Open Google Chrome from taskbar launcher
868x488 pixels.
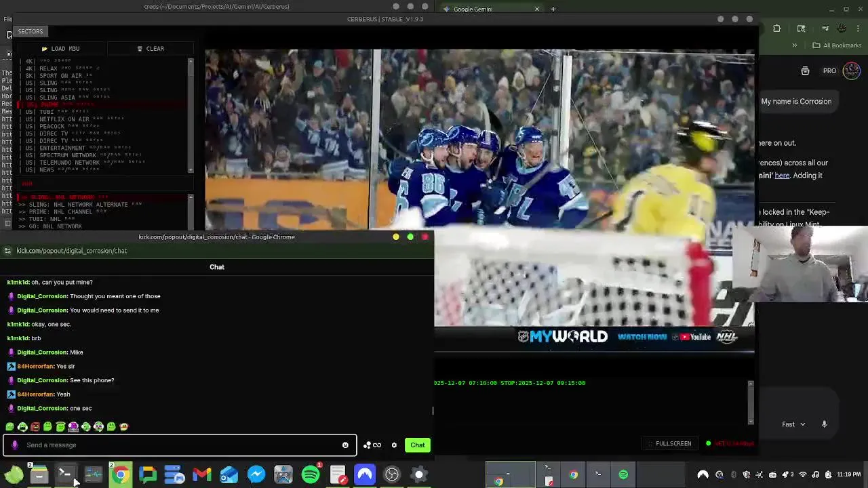[120, 474]
